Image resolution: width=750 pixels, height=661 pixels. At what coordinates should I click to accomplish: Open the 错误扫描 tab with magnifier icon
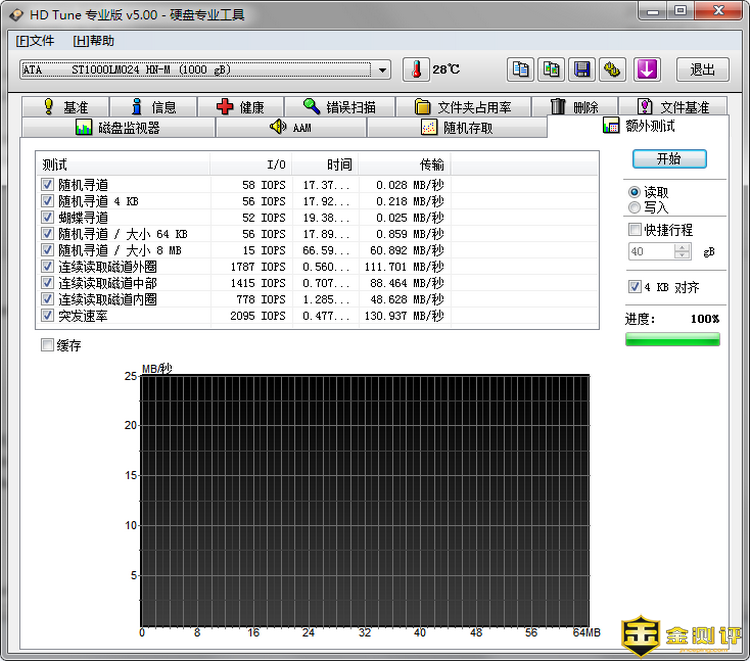[x=339, y=107]
